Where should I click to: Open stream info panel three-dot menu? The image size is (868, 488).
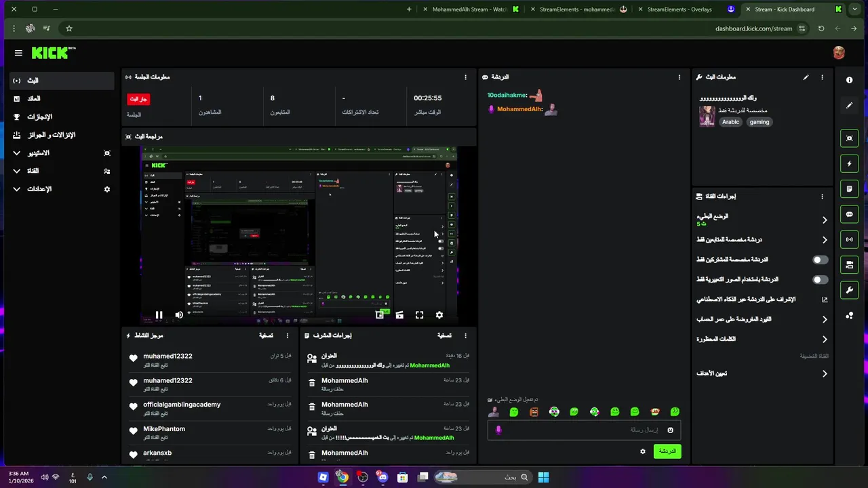pyautogui.click(x=822, y=77)
